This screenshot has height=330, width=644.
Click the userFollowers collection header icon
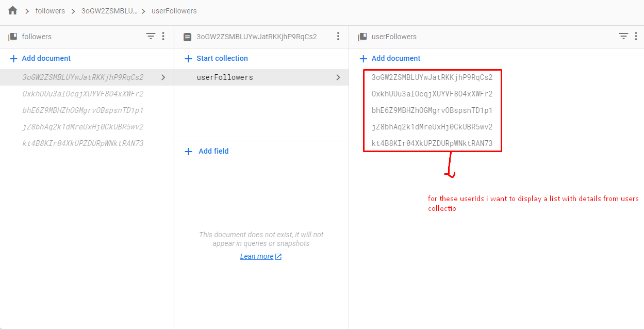362,37
